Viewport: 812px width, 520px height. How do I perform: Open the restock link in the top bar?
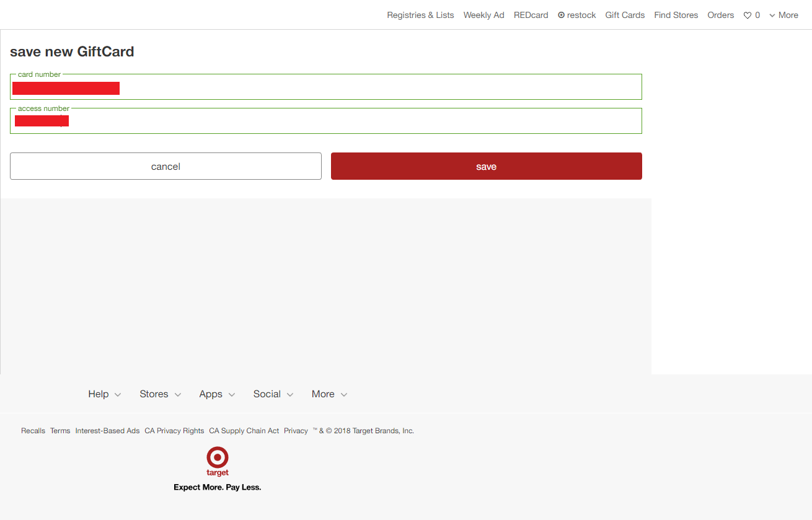point(576,15)
